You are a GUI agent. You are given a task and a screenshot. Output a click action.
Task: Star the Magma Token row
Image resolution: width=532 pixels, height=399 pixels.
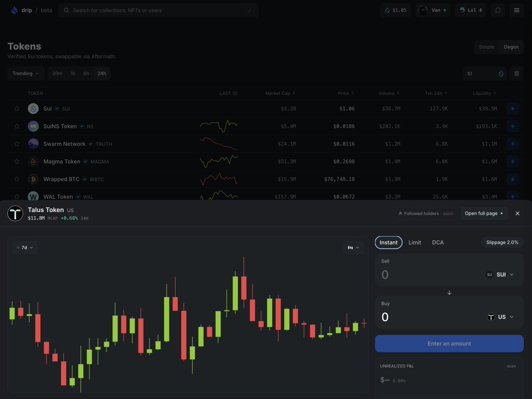17,162
